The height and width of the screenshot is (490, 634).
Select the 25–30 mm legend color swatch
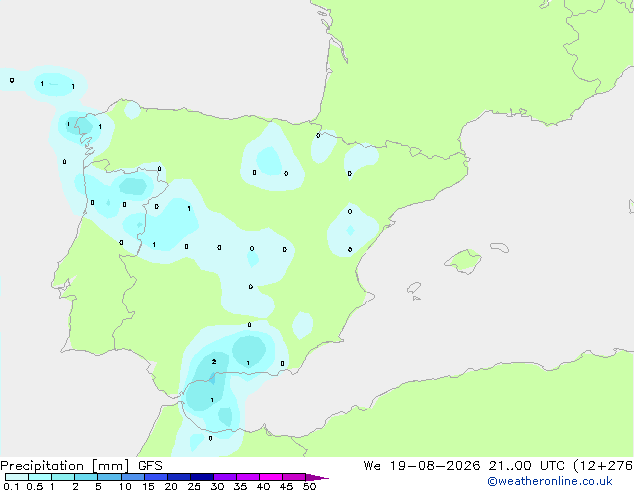(202, 477)
